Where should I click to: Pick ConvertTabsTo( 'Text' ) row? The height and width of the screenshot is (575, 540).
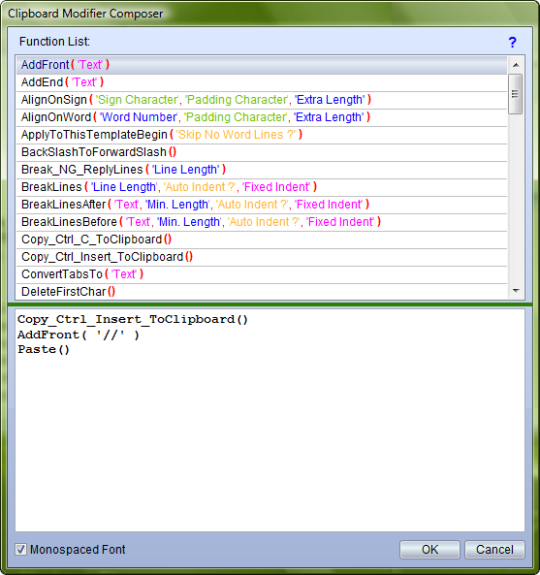coord(262,274)
